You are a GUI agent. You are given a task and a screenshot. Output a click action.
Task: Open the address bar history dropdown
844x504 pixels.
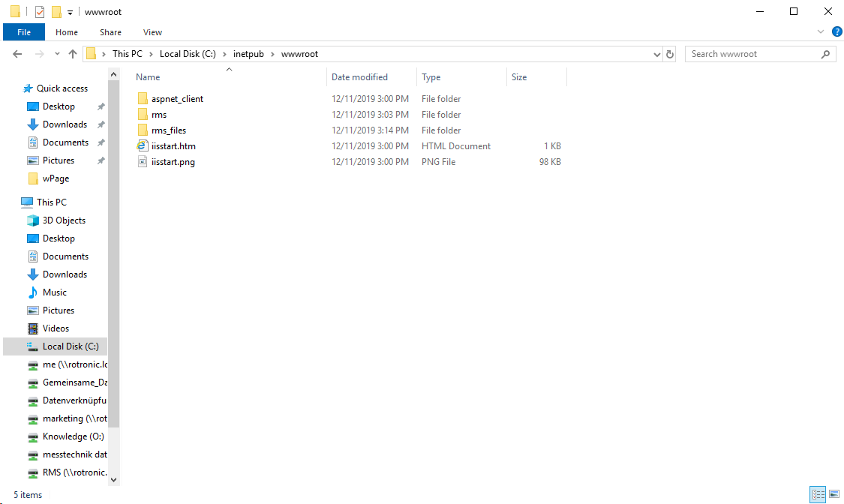click(x=656, y=54)
